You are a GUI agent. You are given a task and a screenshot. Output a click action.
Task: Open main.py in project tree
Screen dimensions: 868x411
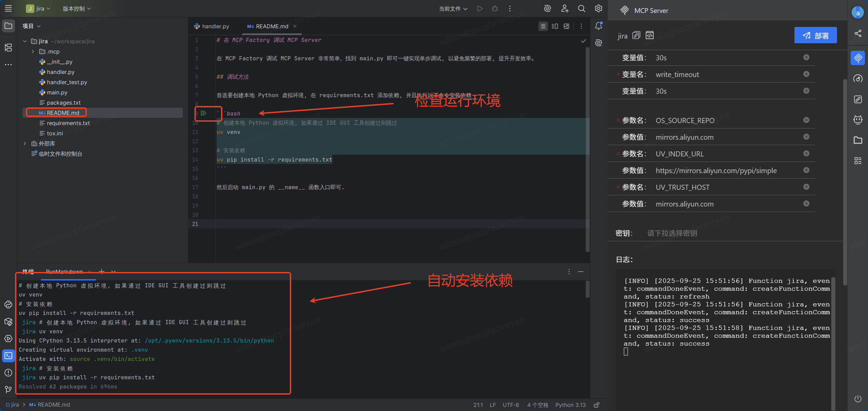point(57,92)
